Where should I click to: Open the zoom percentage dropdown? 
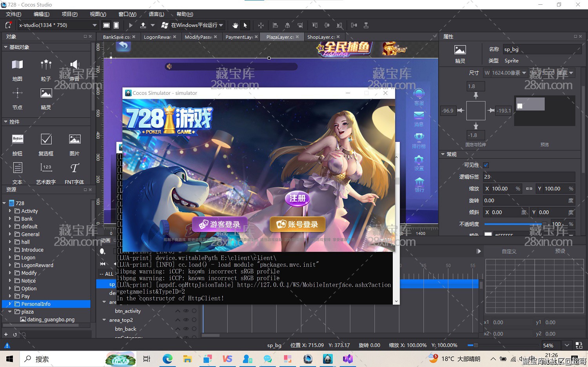(x=567, y=345)
